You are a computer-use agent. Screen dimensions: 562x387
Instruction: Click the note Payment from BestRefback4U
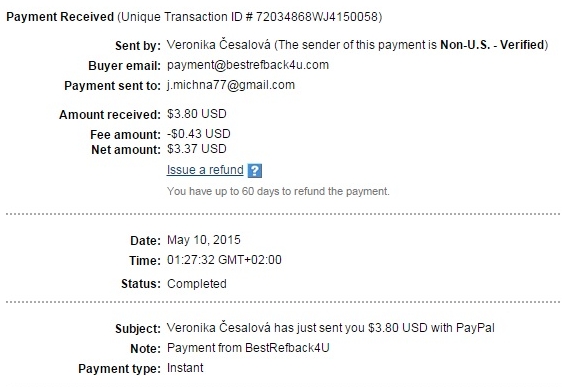pyautogui.click(x=248, y=348)
